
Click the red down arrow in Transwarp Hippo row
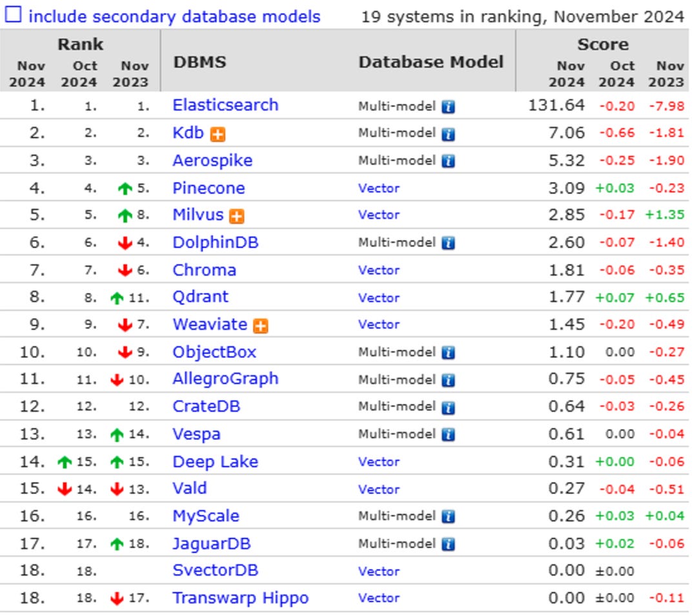pos(117,599)
